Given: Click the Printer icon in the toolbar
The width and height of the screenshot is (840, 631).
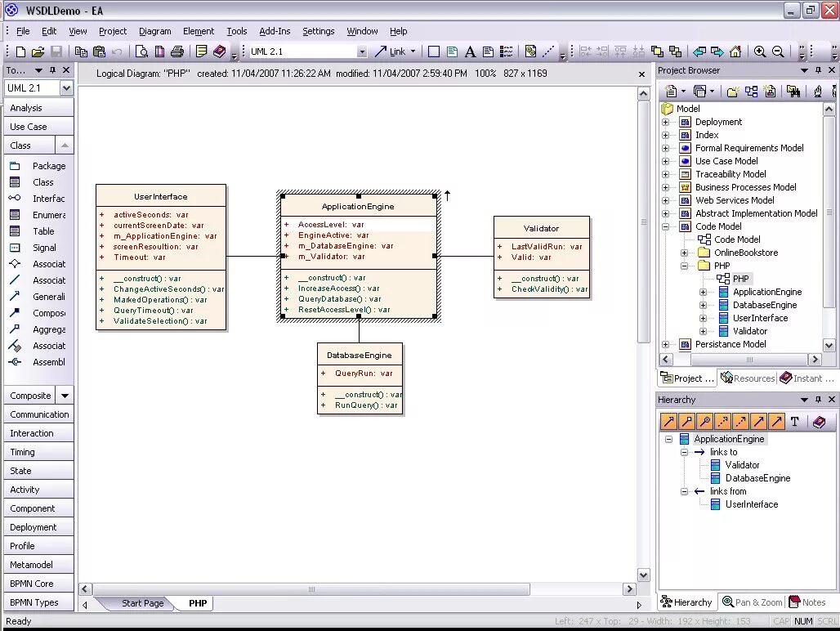Looking at the screenshot, I should click(177, 51).
